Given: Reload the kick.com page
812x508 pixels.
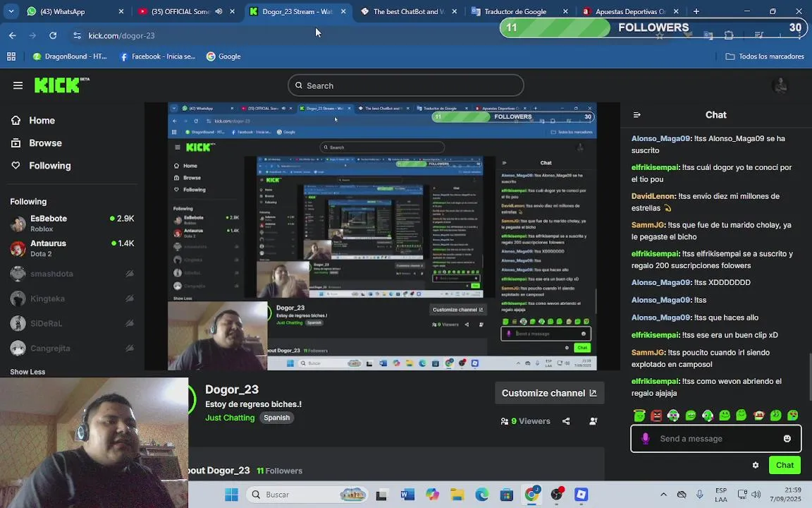Looking at the screenshot, I should (x=53, y=35).
